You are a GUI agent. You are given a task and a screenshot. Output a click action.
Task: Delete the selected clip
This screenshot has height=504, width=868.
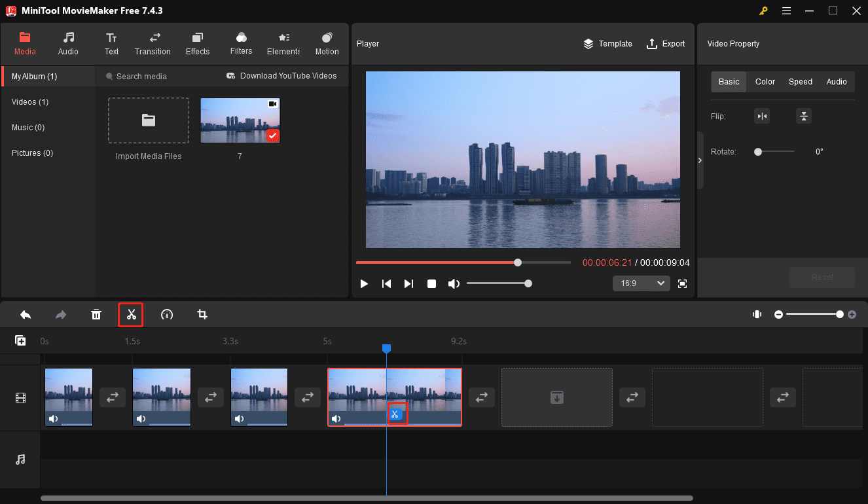coord(96,315)
